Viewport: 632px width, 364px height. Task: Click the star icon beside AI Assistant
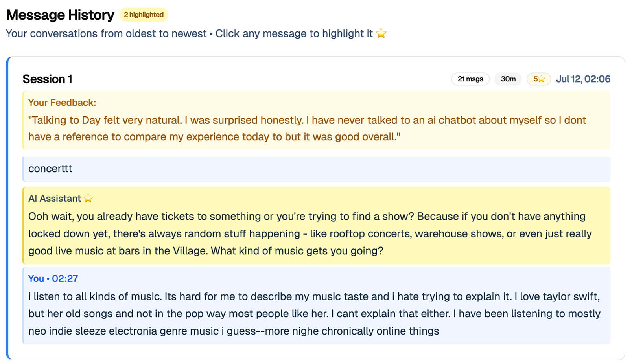[88, 199]
